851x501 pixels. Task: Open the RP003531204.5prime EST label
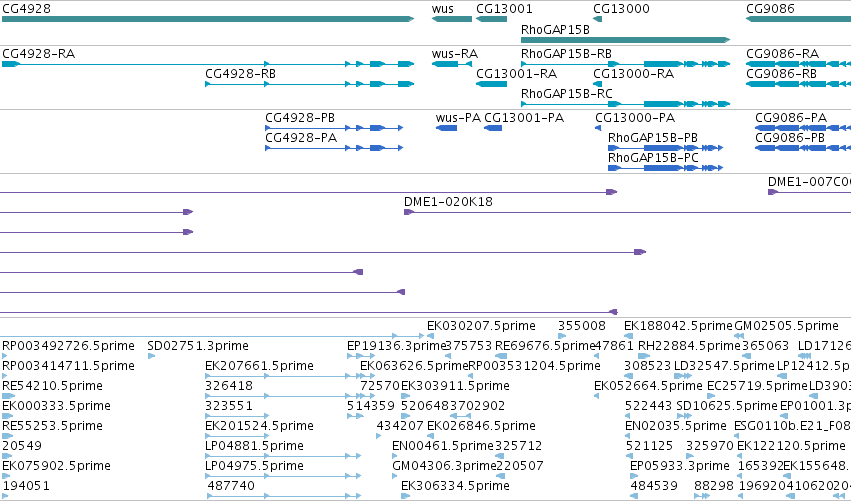tap(534, 366)
